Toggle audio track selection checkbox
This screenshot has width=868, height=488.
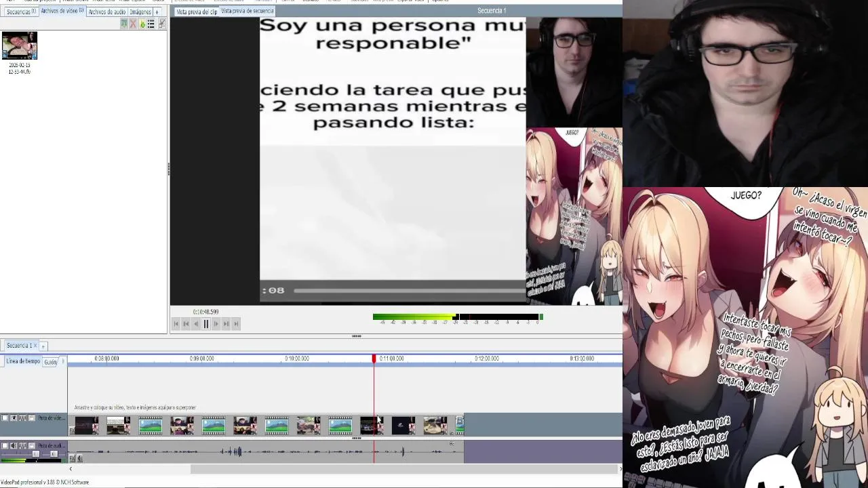pyautogui.click(x=5, y=445)
